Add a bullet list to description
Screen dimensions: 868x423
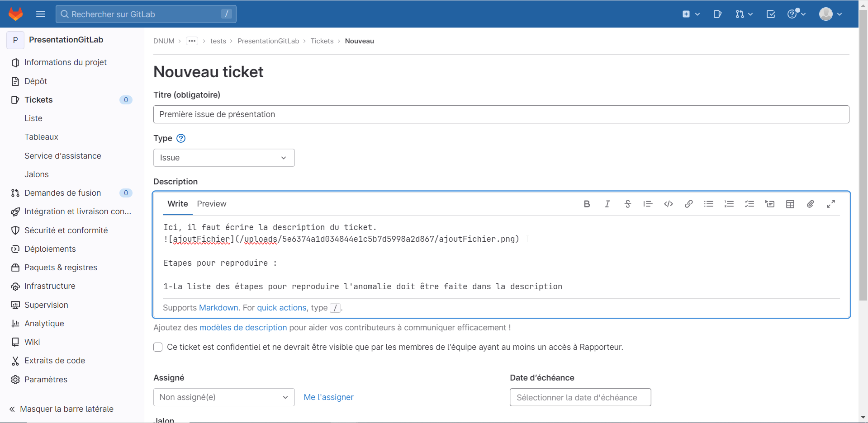[709, 204]
